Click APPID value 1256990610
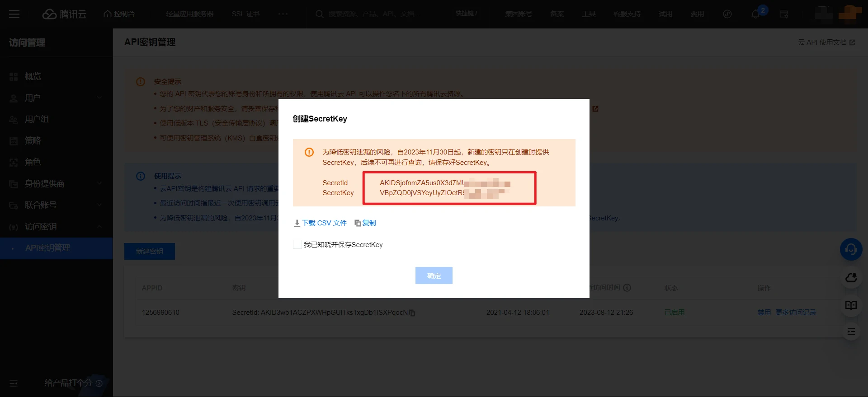The image size is (868, 397). pos(160,313)
